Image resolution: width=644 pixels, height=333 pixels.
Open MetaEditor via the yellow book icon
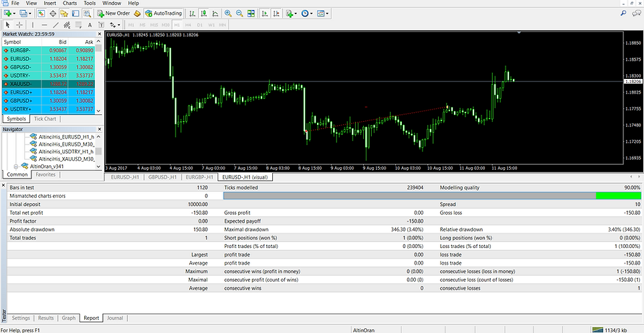pos(138,13)
